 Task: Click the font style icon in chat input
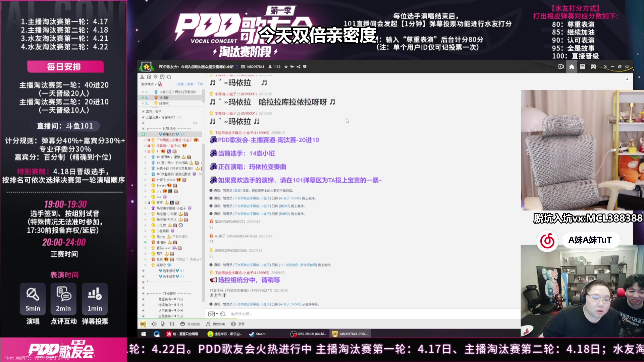(223, 314)
